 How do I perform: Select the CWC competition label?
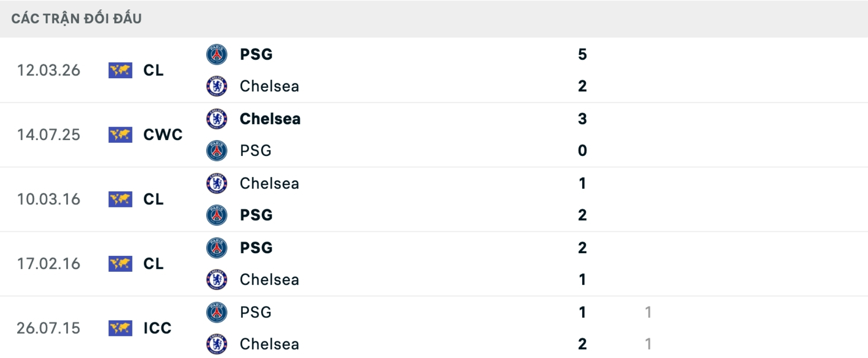tap(163, 135)
